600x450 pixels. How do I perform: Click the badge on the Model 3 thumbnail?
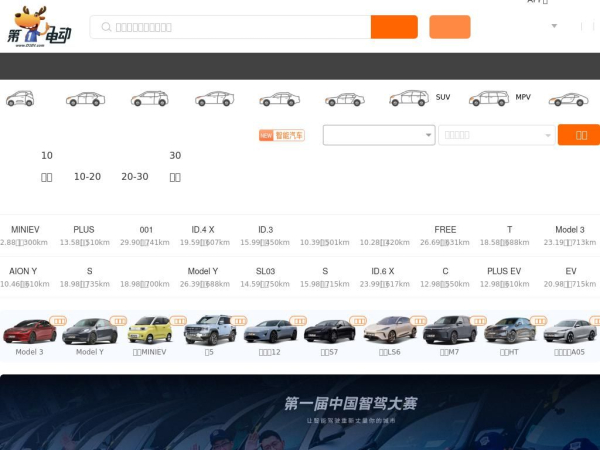pos(58,321)
